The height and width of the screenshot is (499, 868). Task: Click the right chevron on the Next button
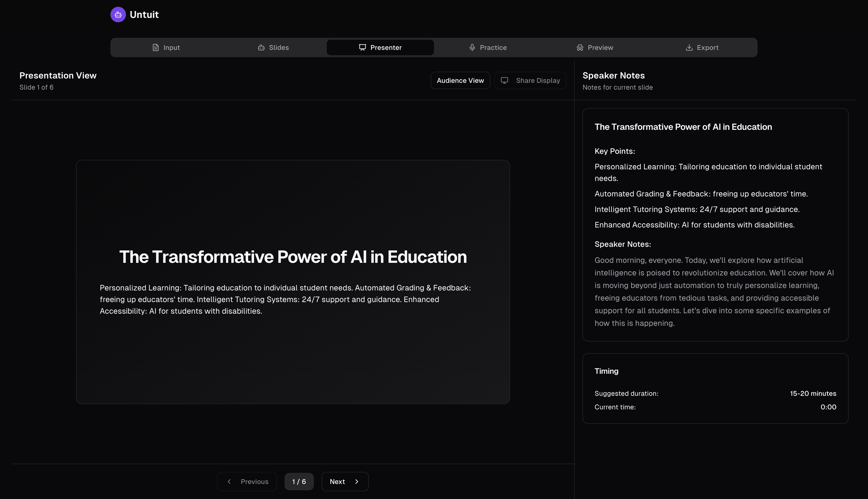coord(356,482)
